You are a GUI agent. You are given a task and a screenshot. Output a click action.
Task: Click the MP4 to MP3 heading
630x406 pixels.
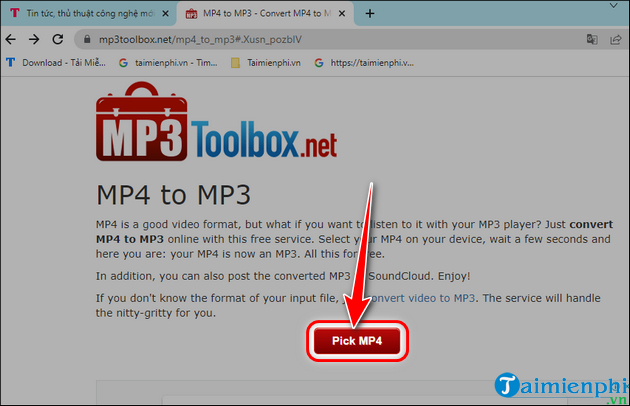pos(173,195)
